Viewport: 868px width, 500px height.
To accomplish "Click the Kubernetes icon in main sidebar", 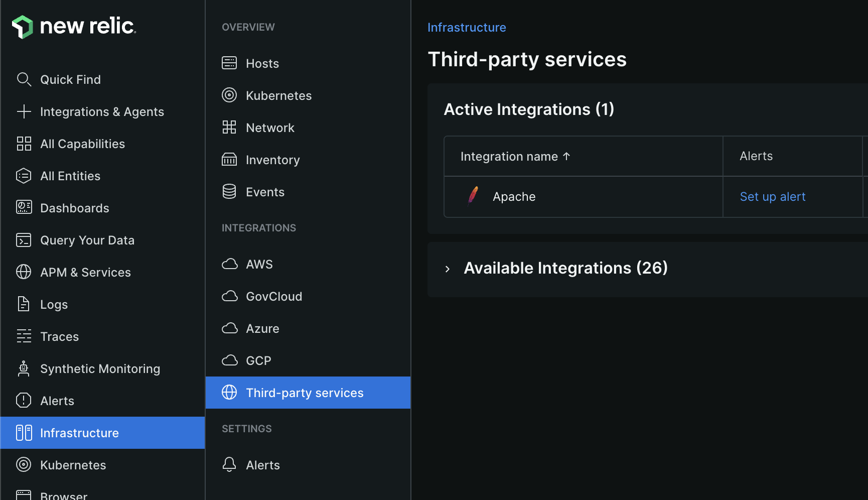I will coord(24,465).
